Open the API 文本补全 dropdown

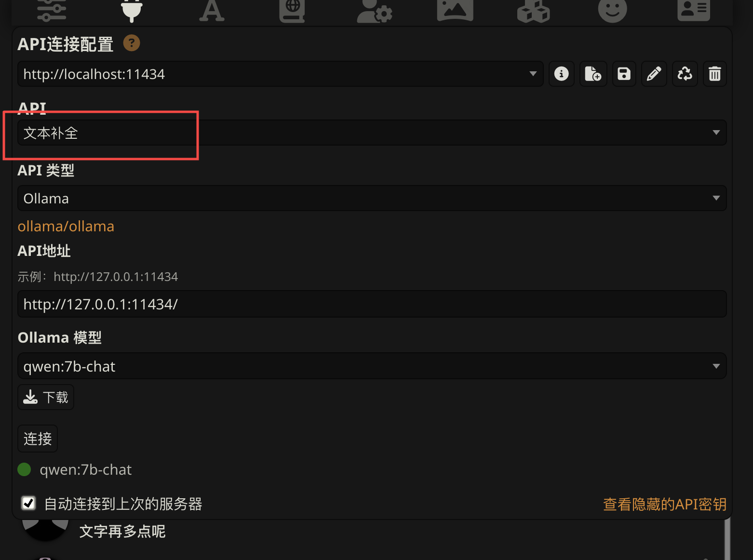tap(372, 133)
